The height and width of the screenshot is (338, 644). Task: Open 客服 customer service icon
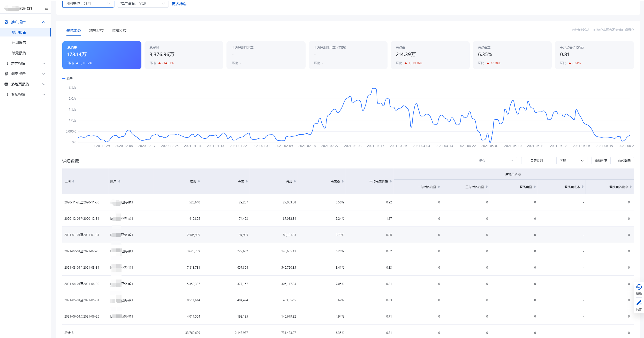pyautogui.click(x=639, y=287)
